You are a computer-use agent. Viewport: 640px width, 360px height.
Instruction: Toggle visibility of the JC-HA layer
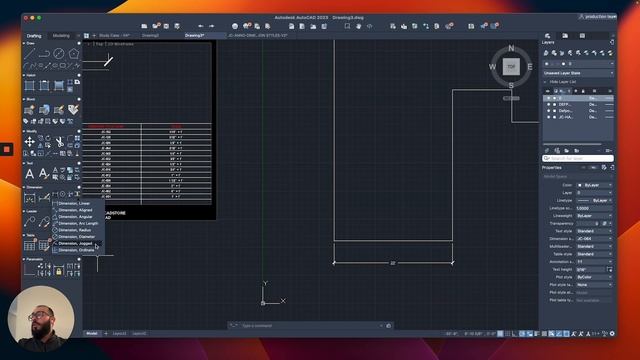pyautogui.click(x=549, y=117)
